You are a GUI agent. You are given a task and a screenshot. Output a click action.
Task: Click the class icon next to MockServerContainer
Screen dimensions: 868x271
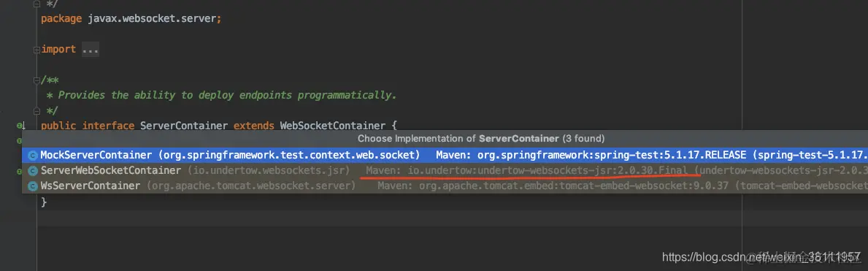pos(33,155)
